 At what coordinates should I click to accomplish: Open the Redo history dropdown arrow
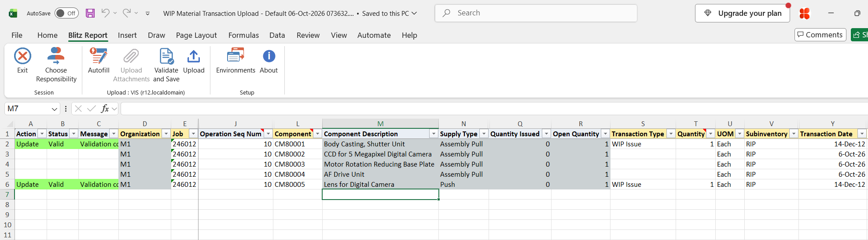[136, 13]
